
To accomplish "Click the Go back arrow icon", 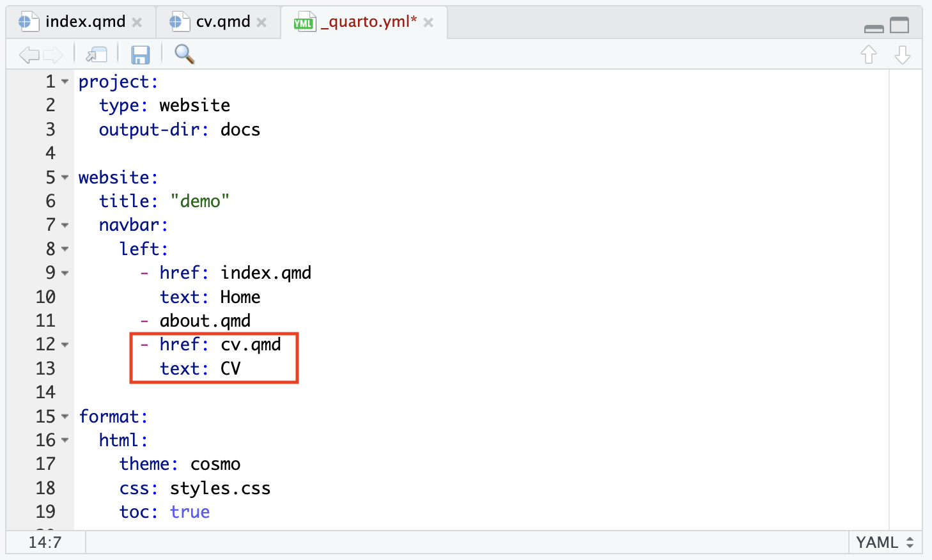I will click(x=29, y=55).
